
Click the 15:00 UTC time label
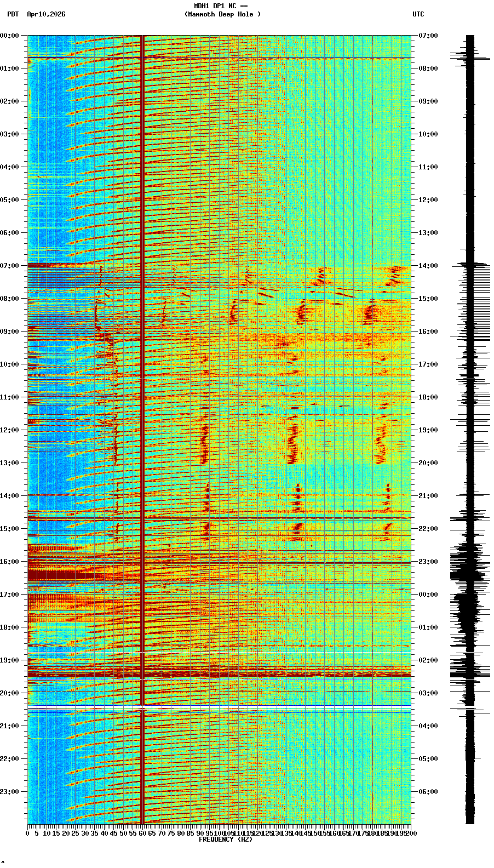[x=428, y=299]
